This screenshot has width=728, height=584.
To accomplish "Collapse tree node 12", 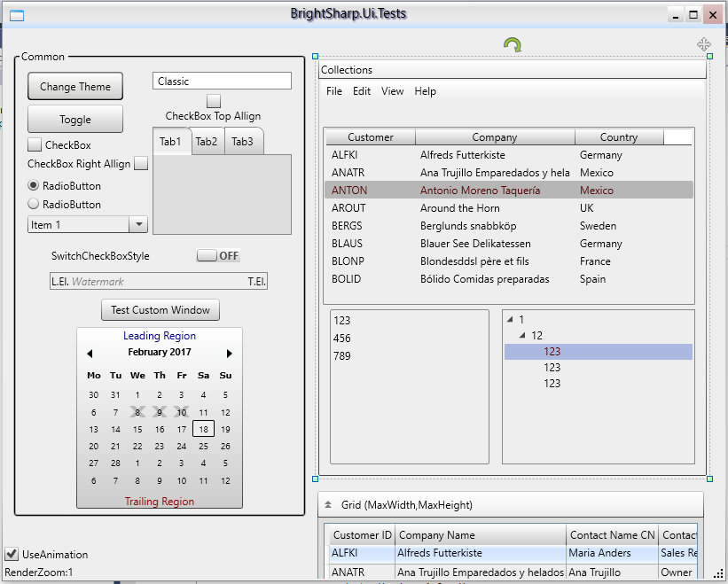I will click(x=522, y=336).
